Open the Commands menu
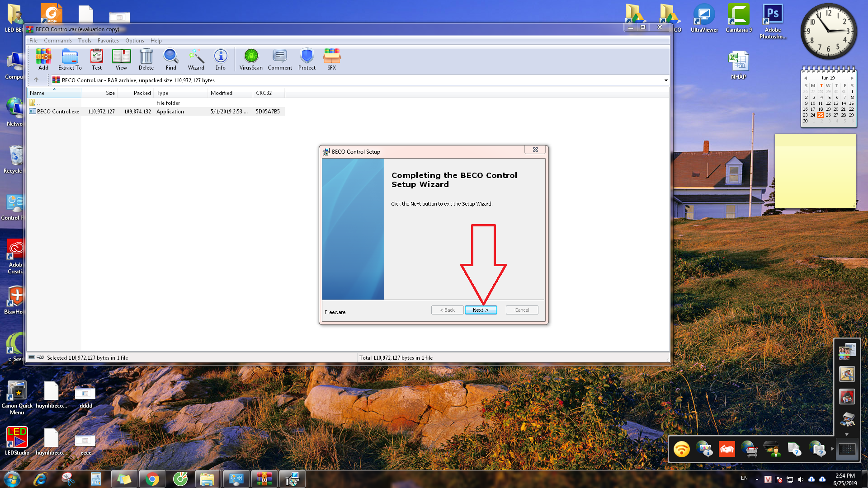 [58, 41]
